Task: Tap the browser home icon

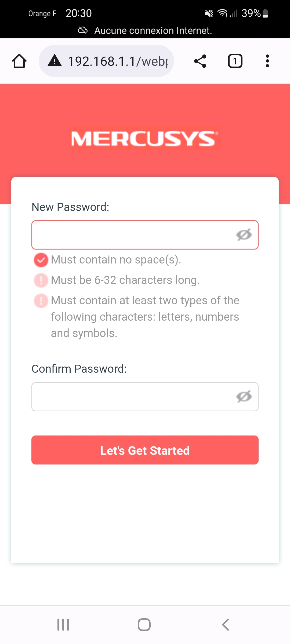Action: [19, 61]
